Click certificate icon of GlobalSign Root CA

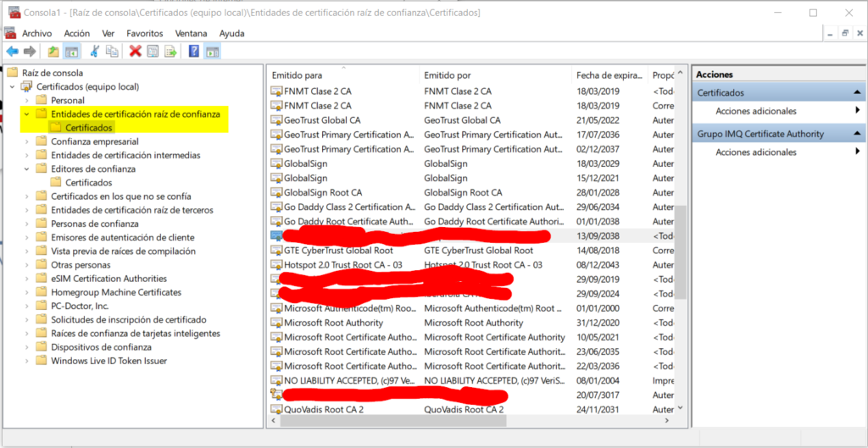(x=276, y=192)
